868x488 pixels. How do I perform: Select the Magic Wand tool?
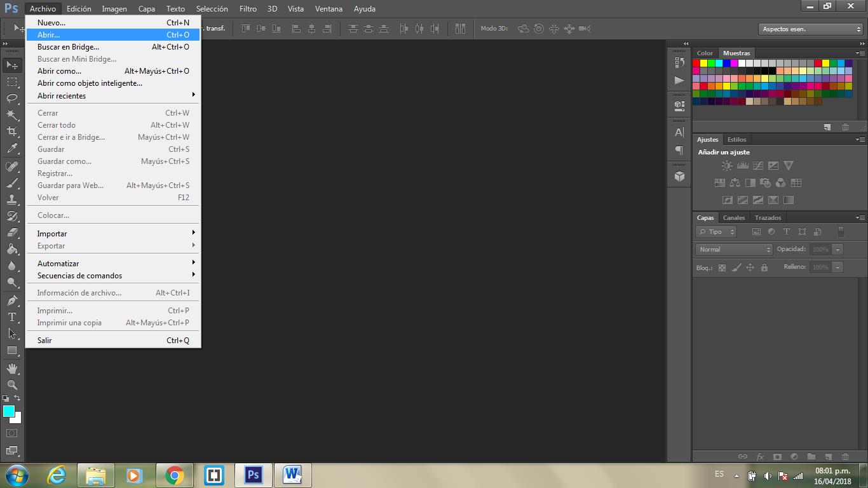(12, 115)
